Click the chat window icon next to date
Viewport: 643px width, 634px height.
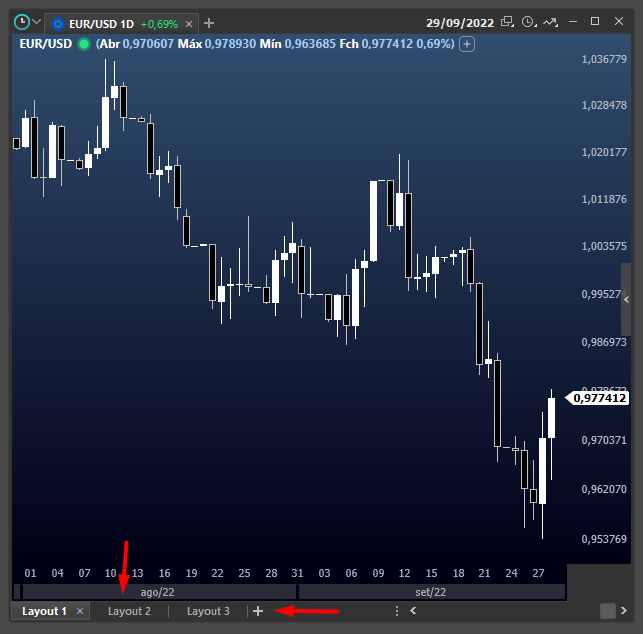[x=508, y=21]
